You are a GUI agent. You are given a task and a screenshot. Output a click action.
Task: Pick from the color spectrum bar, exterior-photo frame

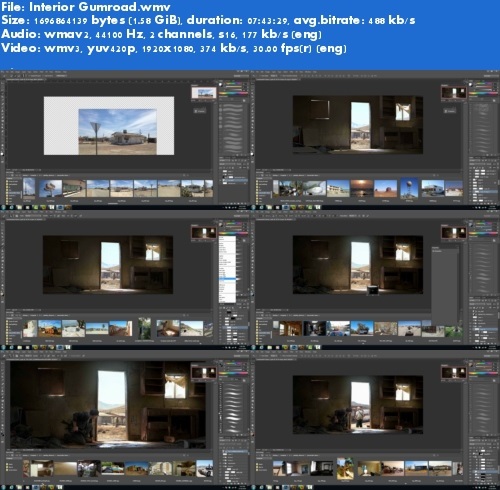pos(233,94)
